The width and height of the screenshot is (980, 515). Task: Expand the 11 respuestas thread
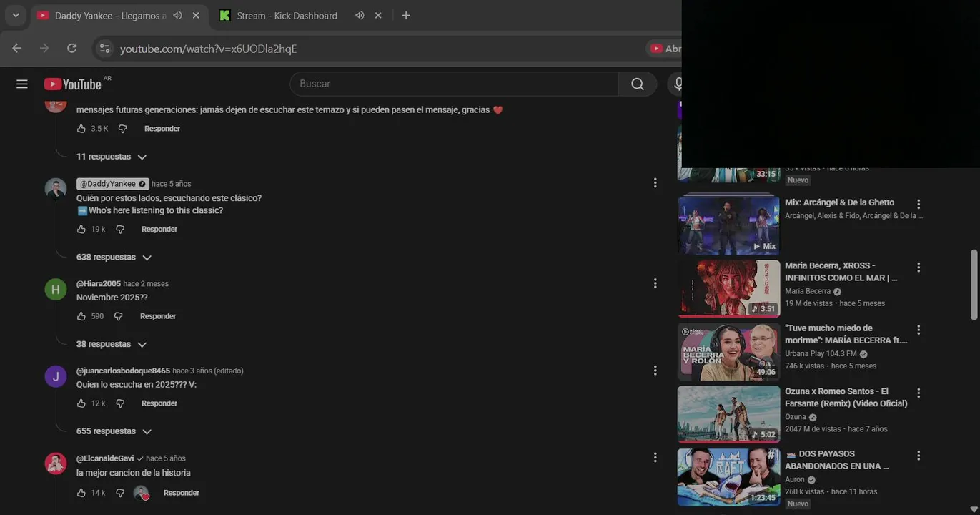(112, 157)
